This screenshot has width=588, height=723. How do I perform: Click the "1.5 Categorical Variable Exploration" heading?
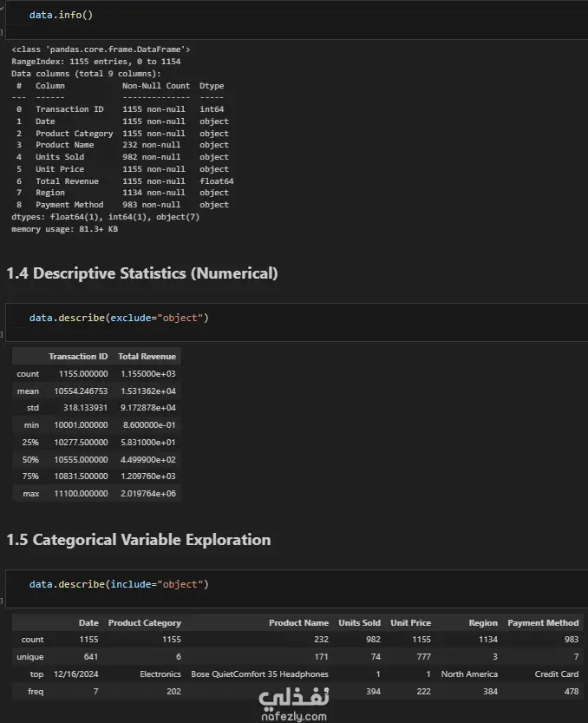pos(139,540)
